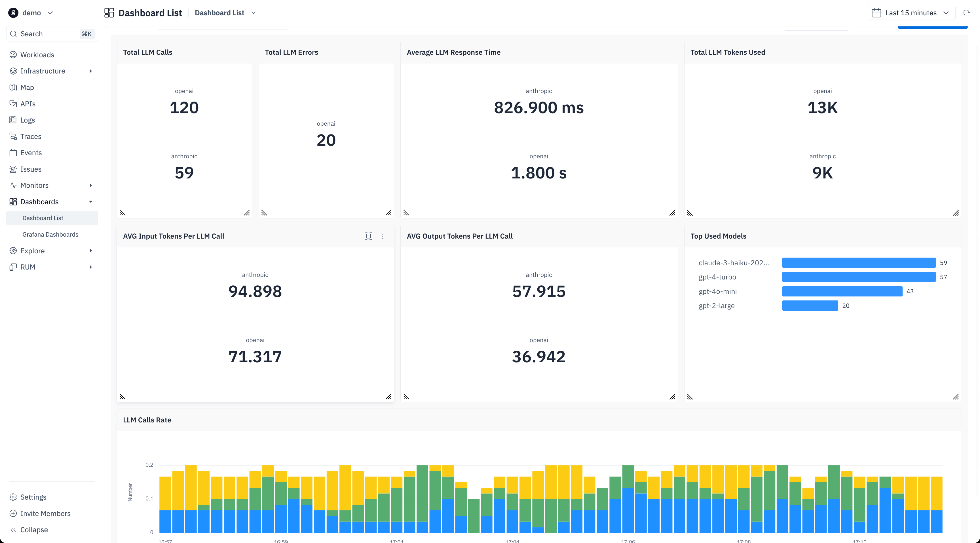The width and height of the screenshot is (980, 543).
Task: Open the Last 15 minutes time range dropdown
Action: [911, 13]
